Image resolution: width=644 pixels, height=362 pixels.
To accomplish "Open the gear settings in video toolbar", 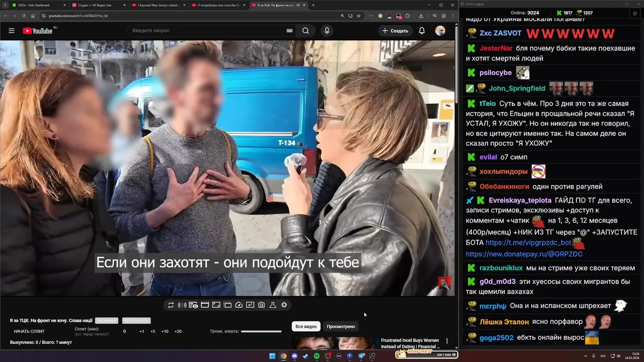I will pyautogui.click(x=284, y=305).
